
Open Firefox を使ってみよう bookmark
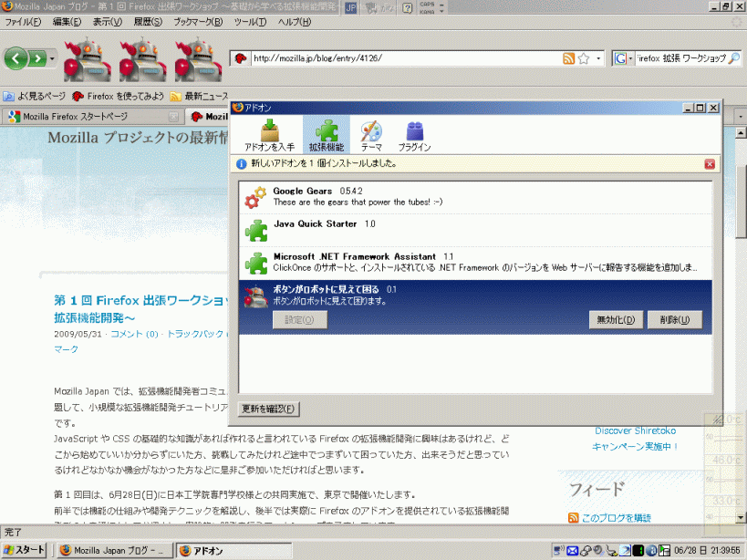coord(119,96)
